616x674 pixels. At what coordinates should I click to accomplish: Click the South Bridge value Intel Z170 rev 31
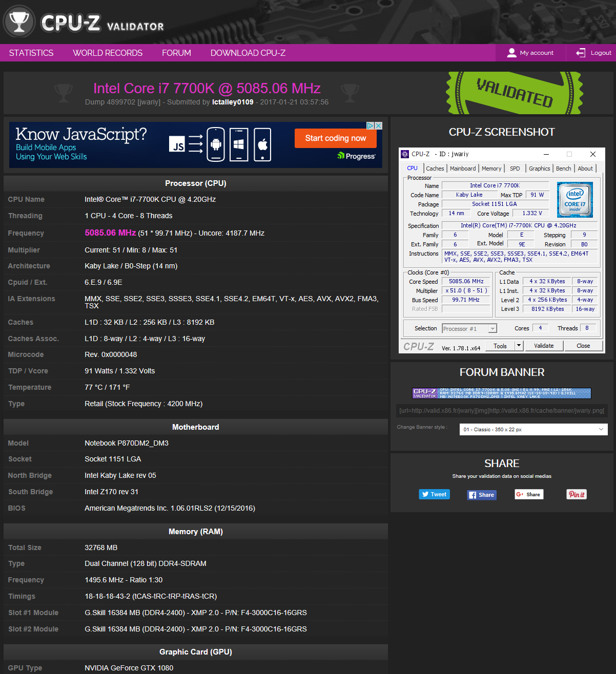click(111, 492)
